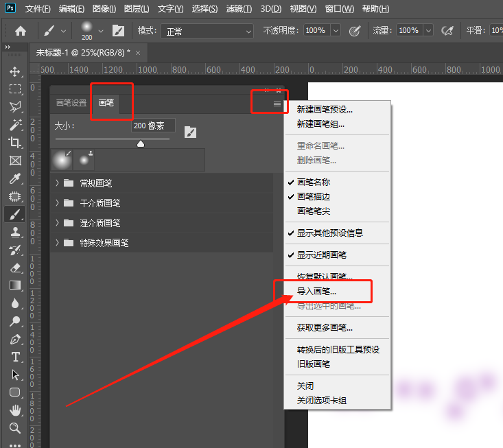
Task: Toggle pressure for opacity icon
Action: coord(355,31)
